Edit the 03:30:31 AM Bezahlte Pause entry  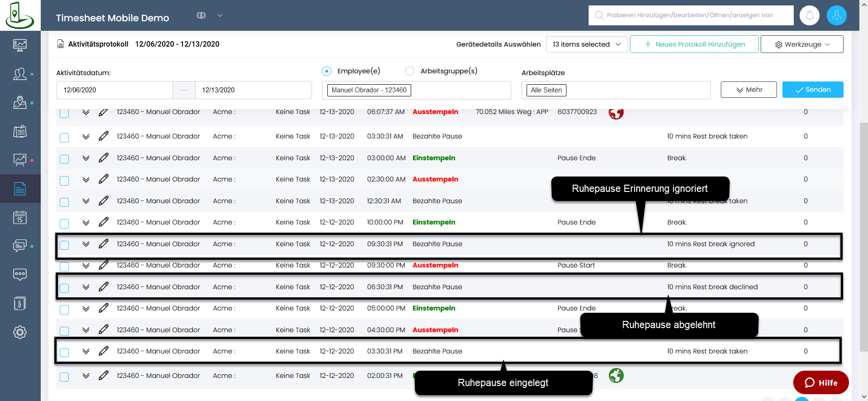(104, 136)
